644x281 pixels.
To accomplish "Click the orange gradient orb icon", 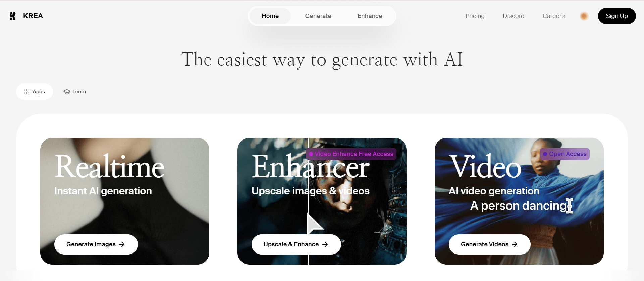I will [584, 16].
